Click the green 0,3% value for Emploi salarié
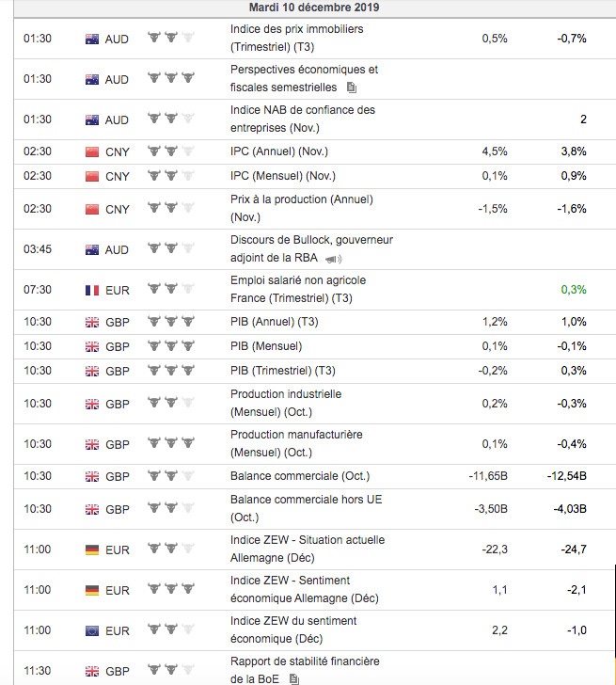Screen dimensions: 616x685 pyautogui.click(x=573, y=290)
